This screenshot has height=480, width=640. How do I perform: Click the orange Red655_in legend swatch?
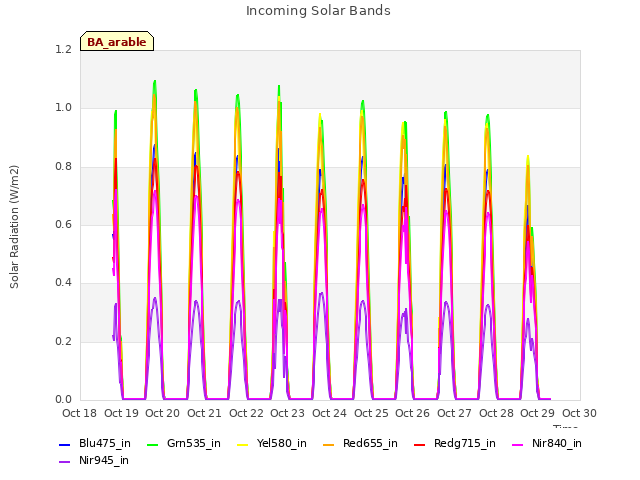(x=329, y=444)
